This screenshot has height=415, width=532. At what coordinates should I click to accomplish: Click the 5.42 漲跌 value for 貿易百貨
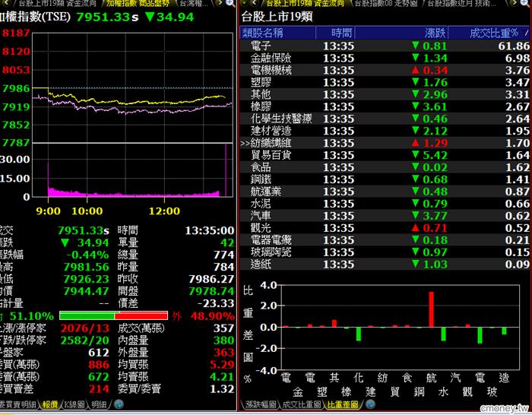[435, 155]
